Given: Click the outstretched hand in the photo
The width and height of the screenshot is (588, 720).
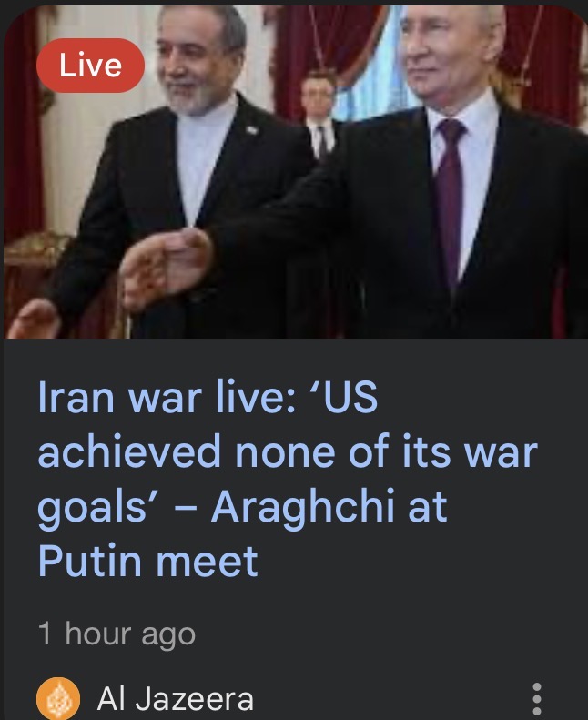Looking at the screenshot, I should [x=166, y=267].
